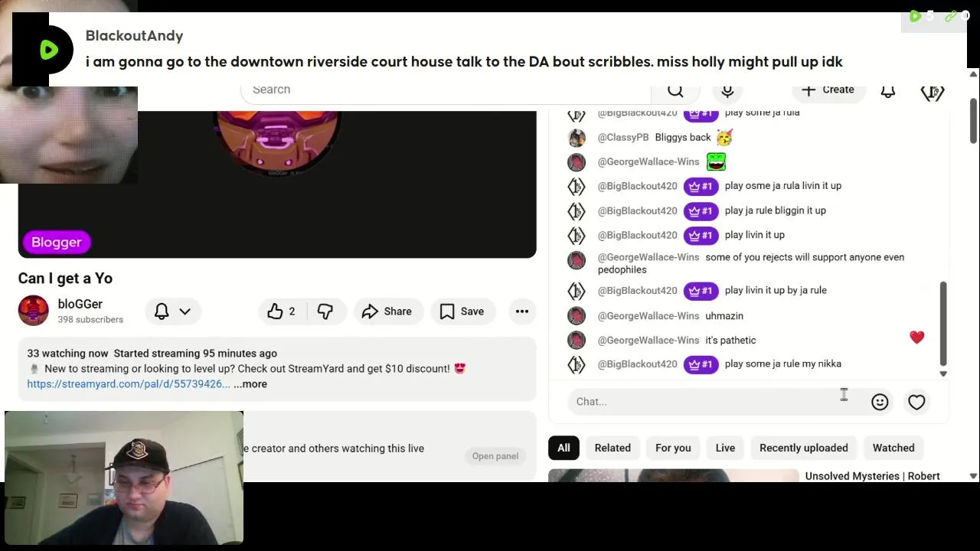Click the search magnifier icon

click(x=675, y=90)
